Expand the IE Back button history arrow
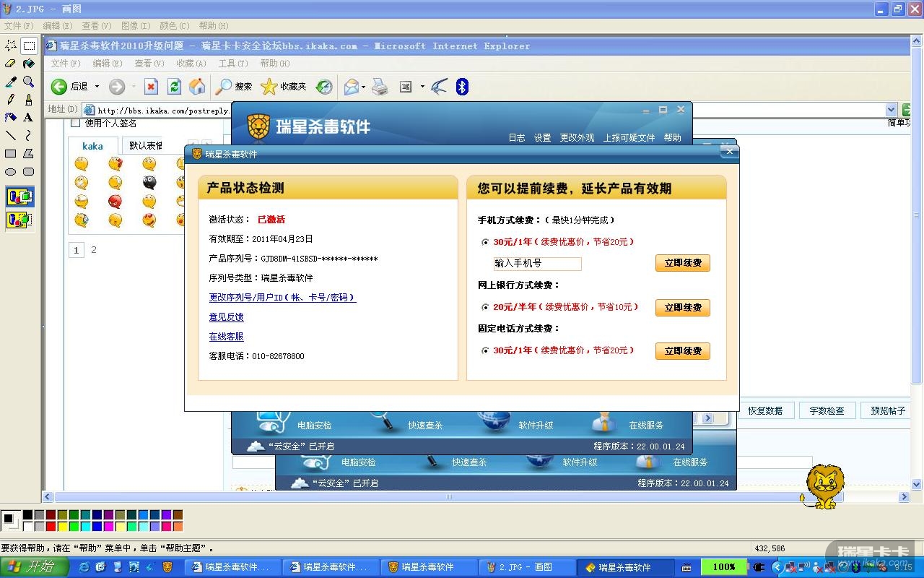The image size is (924, 578). pos(97,87)
